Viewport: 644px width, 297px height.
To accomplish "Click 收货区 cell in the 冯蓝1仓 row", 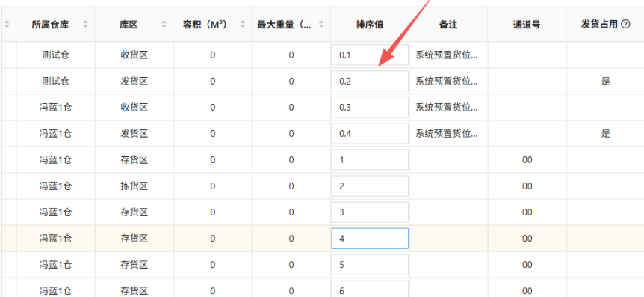I will tap(134, 108).
